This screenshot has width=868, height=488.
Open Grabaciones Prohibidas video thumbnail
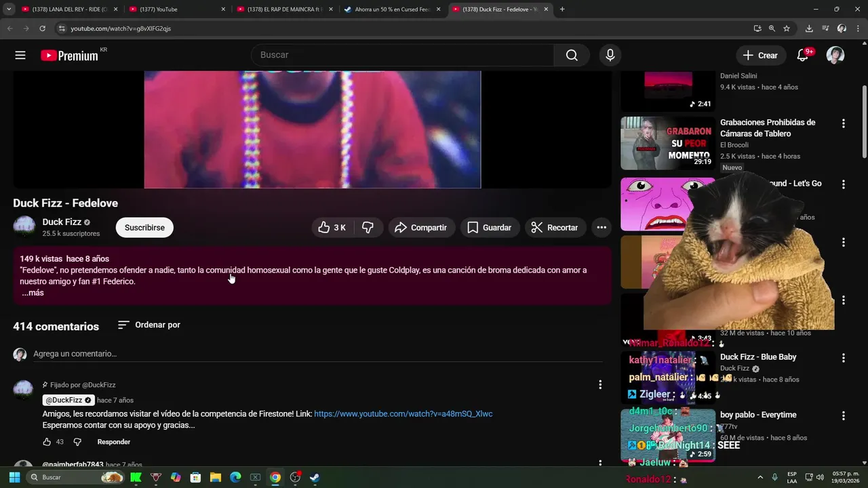(668, 143)
